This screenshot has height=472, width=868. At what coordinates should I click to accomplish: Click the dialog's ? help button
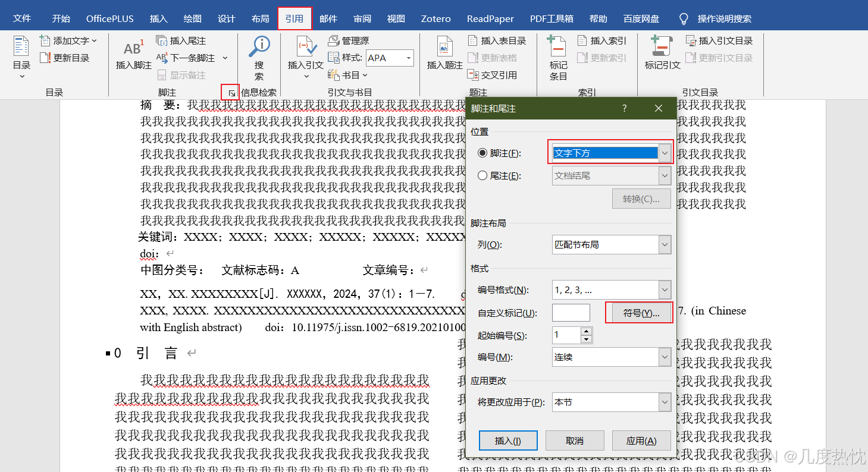[x=624, y=108]
